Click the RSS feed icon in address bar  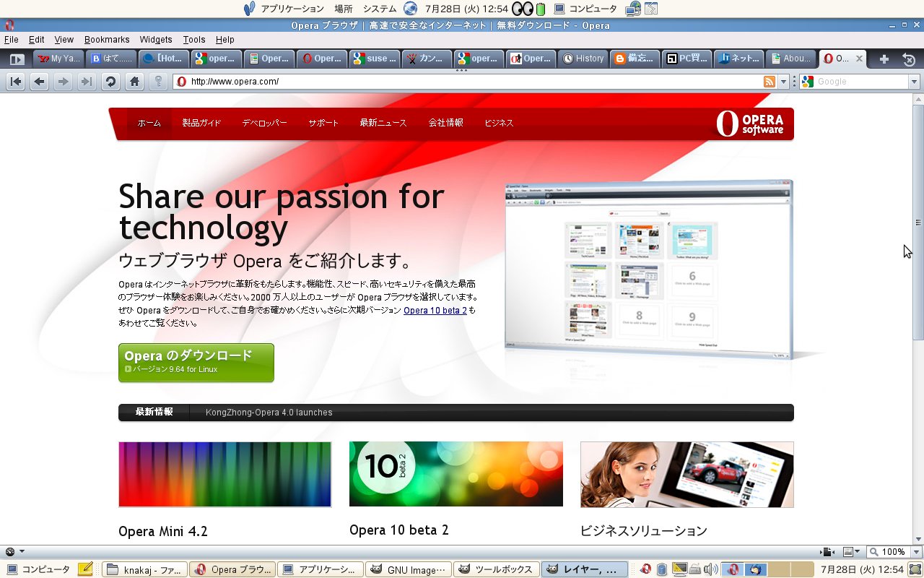pyautogui.click(x=770, y=82)
